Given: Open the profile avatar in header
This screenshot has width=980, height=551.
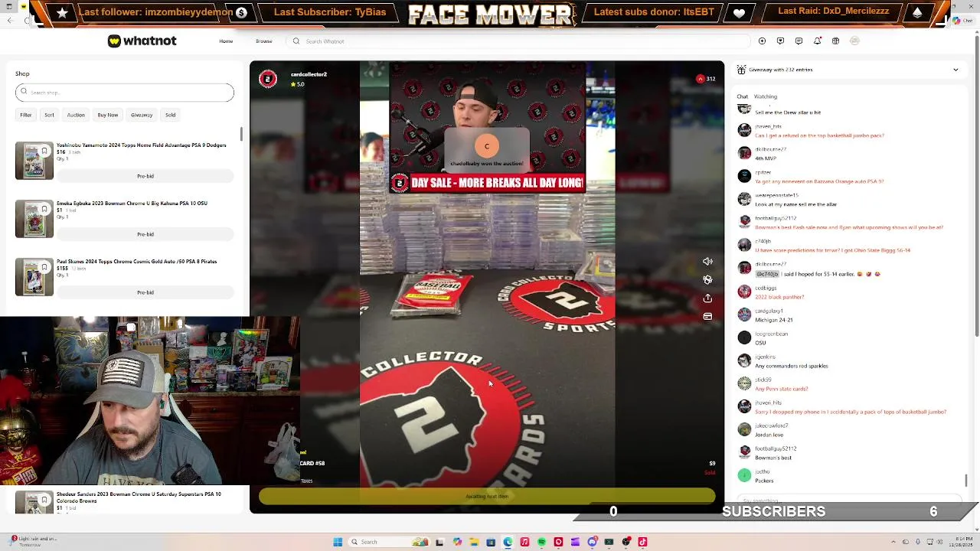Looking at the screenshot, I should [854, 41].
